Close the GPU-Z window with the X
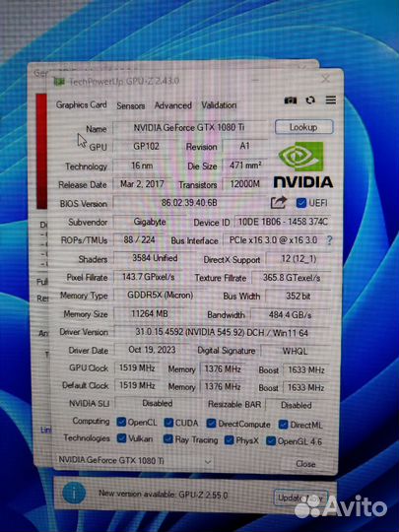The image size is (399, 532). 325,79
